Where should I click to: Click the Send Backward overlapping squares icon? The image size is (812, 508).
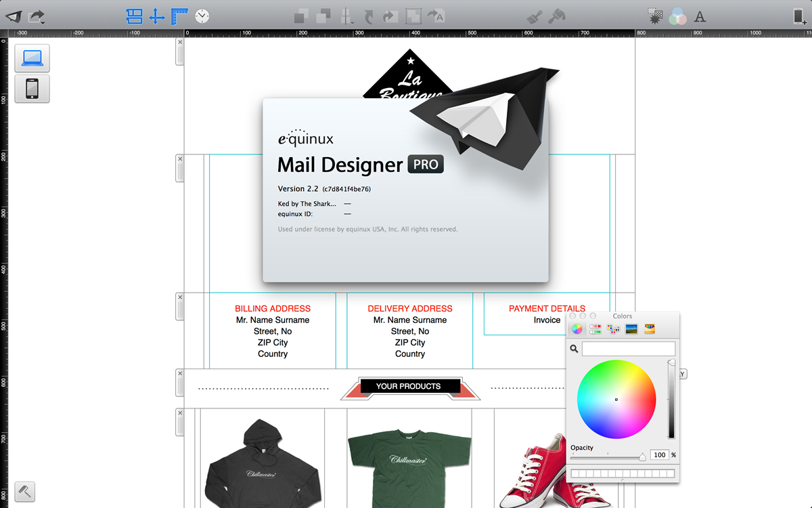tap(323, 16)
